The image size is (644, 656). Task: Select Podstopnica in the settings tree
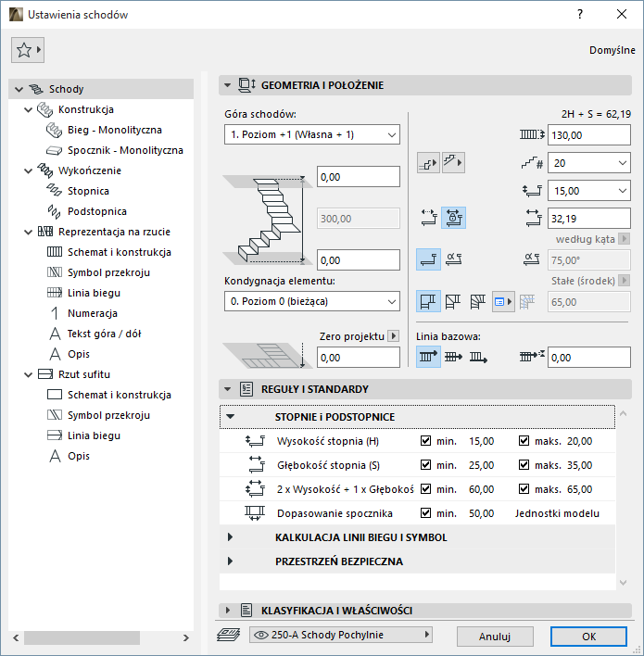point(97,211)
